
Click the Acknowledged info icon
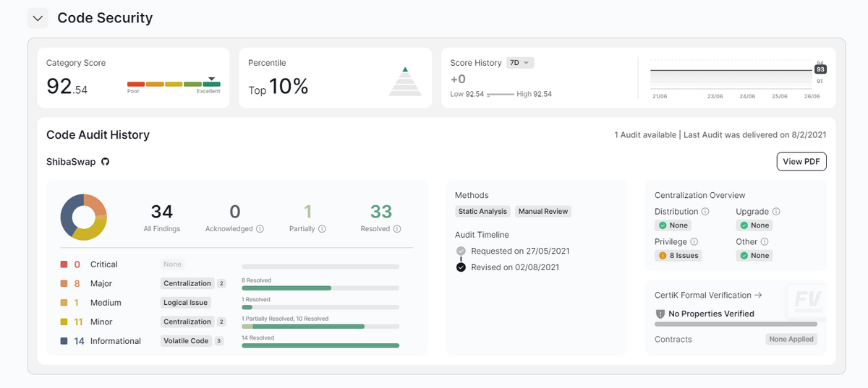click(x=260, y=228)
